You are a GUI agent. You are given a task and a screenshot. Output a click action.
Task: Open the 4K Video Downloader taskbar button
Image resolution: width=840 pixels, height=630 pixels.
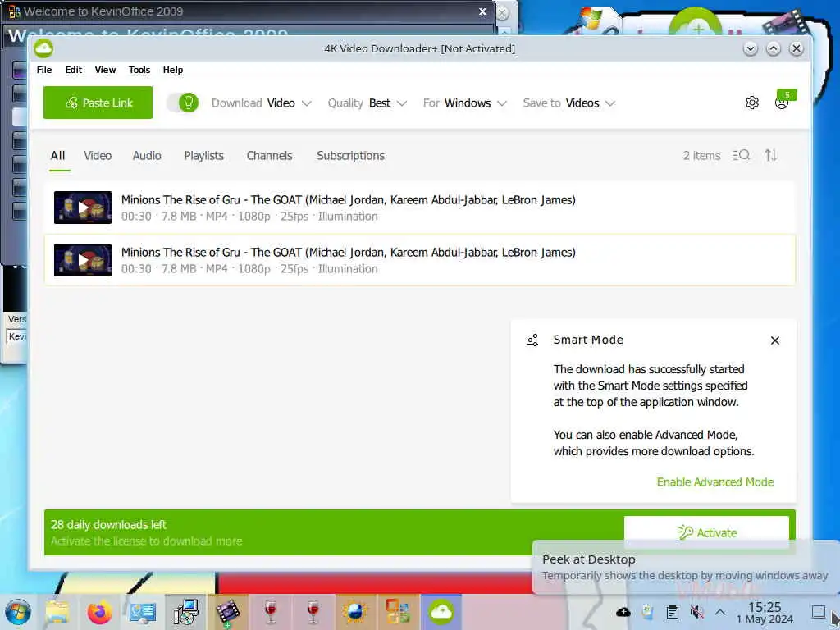tap(441, 612)
